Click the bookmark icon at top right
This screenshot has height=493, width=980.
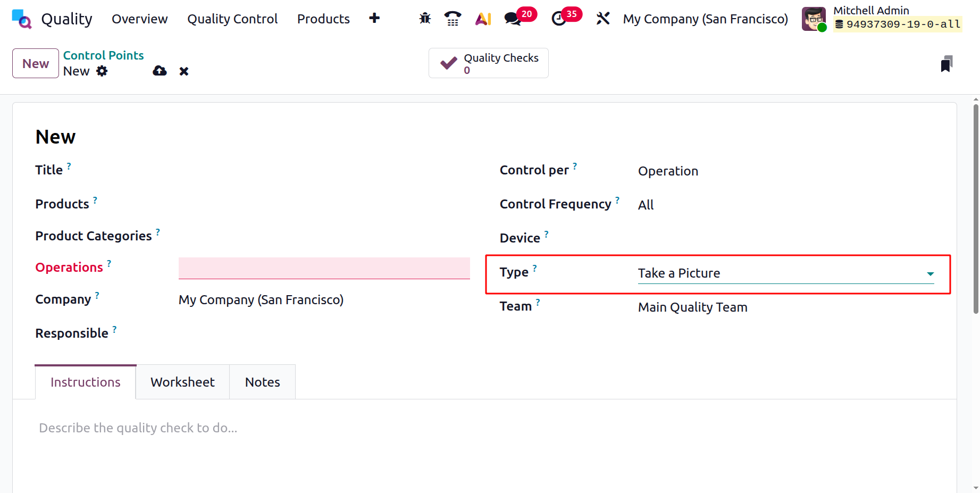pos(946,64)
